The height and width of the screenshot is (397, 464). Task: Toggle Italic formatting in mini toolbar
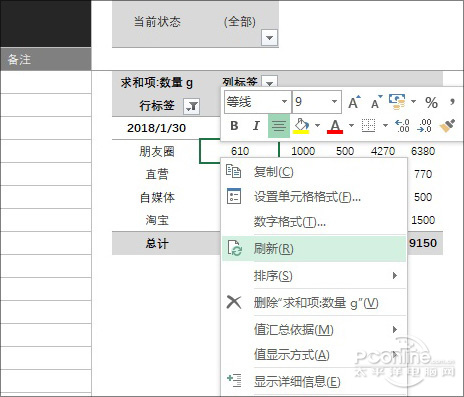(256, 126)
